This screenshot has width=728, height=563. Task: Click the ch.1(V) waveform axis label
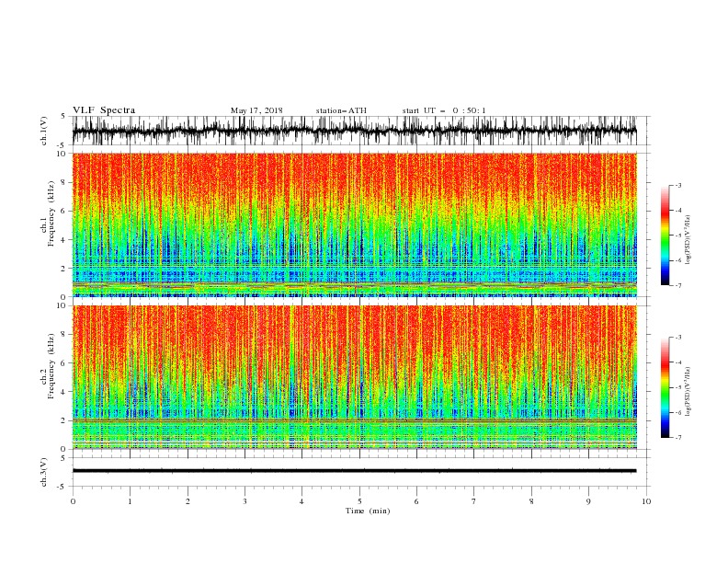point(44,131)
